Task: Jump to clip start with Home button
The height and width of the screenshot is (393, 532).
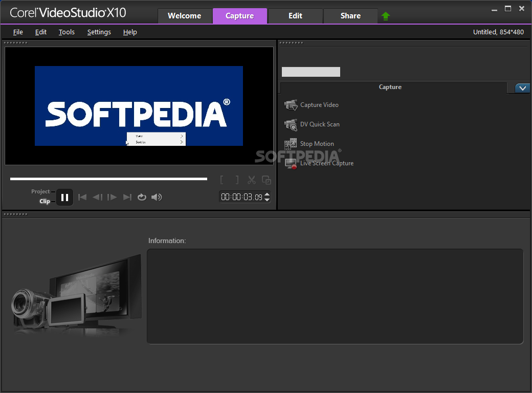Action: coord(82,197)
